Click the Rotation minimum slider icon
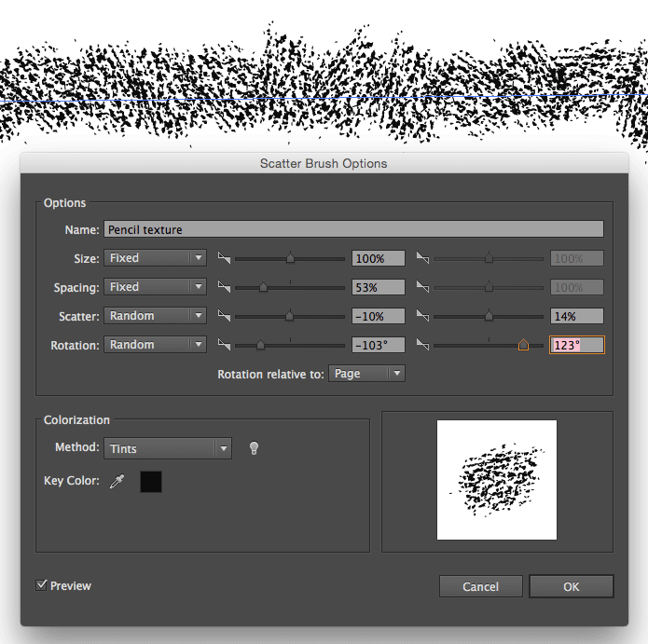This screenshot has height=644, width=648. 223,345
